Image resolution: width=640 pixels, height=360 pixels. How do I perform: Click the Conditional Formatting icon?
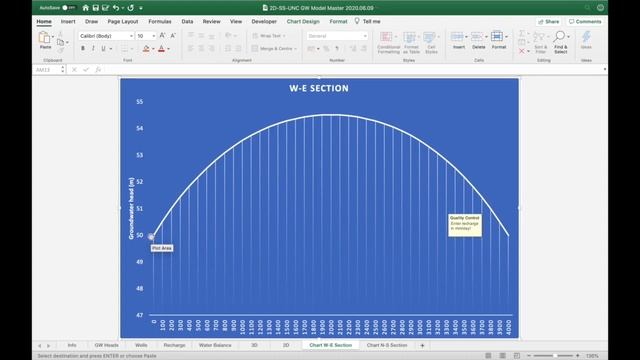pyautogui.click(x=386, y=37)
